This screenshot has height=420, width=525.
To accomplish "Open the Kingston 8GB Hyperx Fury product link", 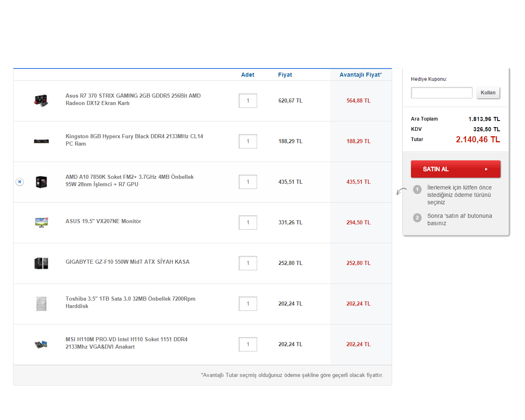I will [135, 140].
